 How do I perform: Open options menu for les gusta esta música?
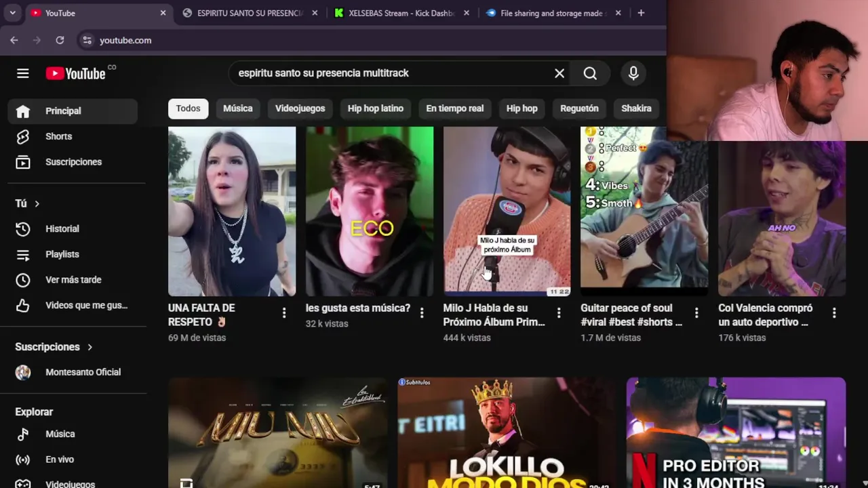point(422,312)
